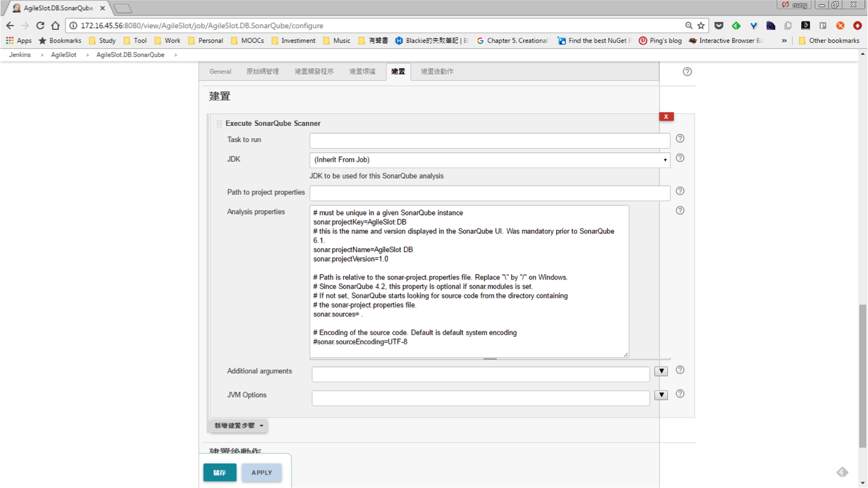The width and height of the screenshot is (868, 488).
Task: Close the AgileSlot.DB.SonarQube browser tab
Action: click(103, 8)
